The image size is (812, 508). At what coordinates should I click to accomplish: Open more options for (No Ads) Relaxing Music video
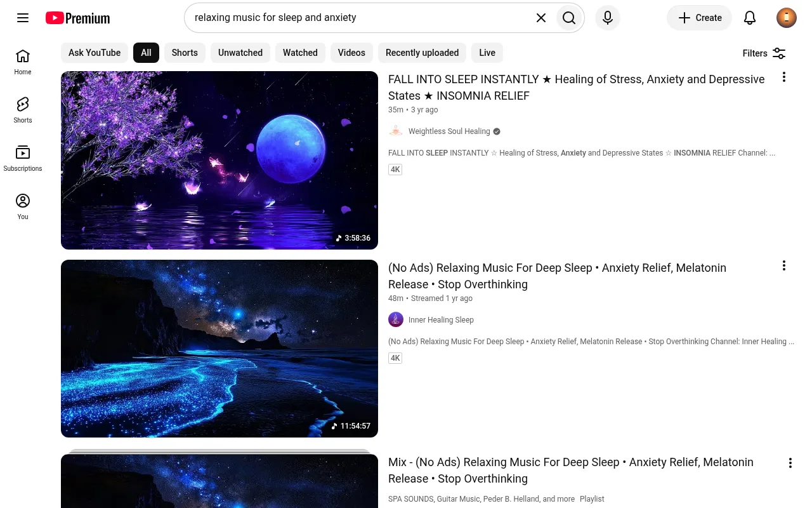(x=784, y=265)
